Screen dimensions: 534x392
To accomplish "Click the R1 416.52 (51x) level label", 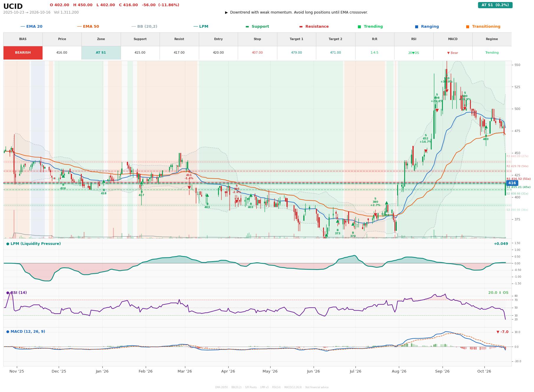I will tap(518, 179).
